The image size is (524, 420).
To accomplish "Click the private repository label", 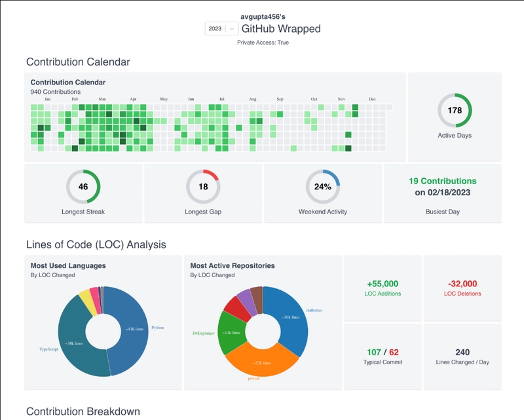I will pos(253,379).
